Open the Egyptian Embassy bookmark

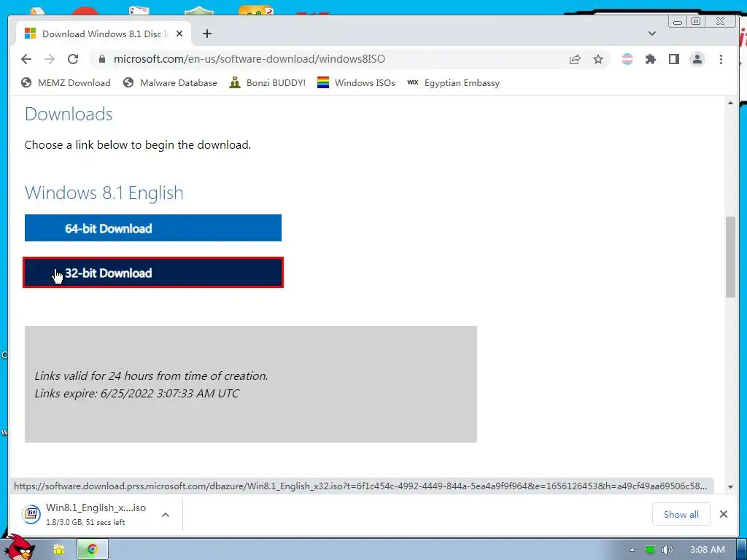click(x=453, y=83)
